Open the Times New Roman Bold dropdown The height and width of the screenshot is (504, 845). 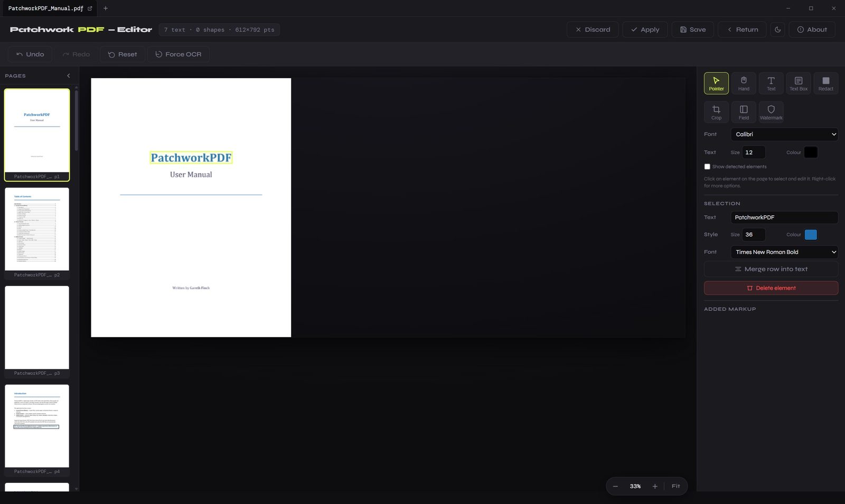click(x=784, y=252)
